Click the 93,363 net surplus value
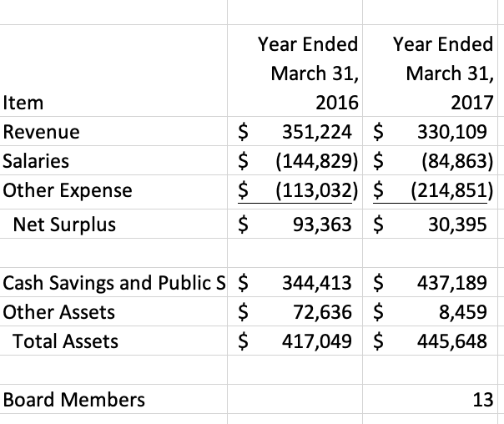Image resolution: width=504 pixels, height=424 pixels. pyautogui.click(x=328, y=224)
